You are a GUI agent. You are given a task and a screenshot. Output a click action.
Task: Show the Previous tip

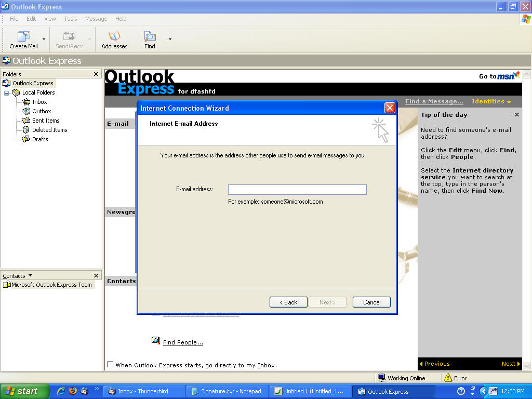435,364
